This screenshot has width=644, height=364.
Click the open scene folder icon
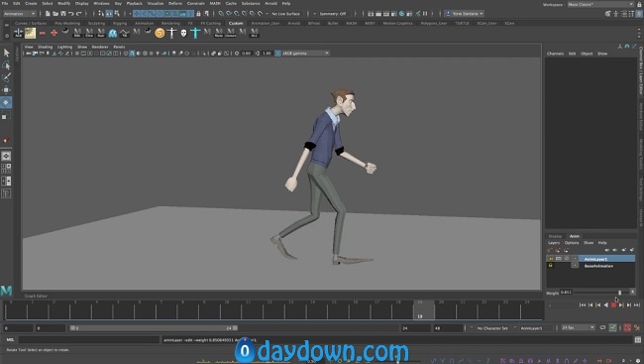(55, 14)
